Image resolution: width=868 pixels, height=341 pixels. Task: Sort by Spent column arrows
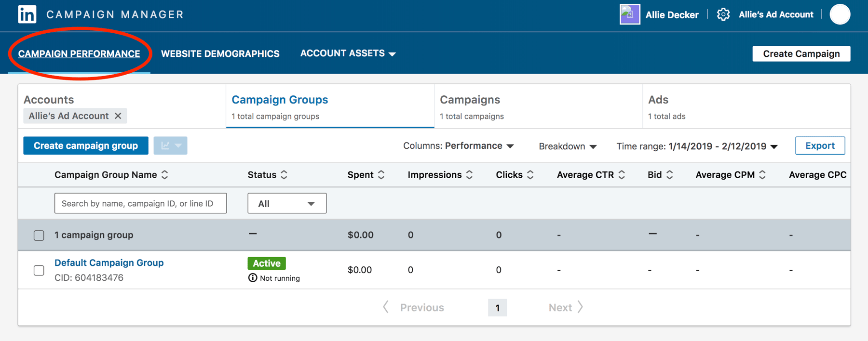381,175
